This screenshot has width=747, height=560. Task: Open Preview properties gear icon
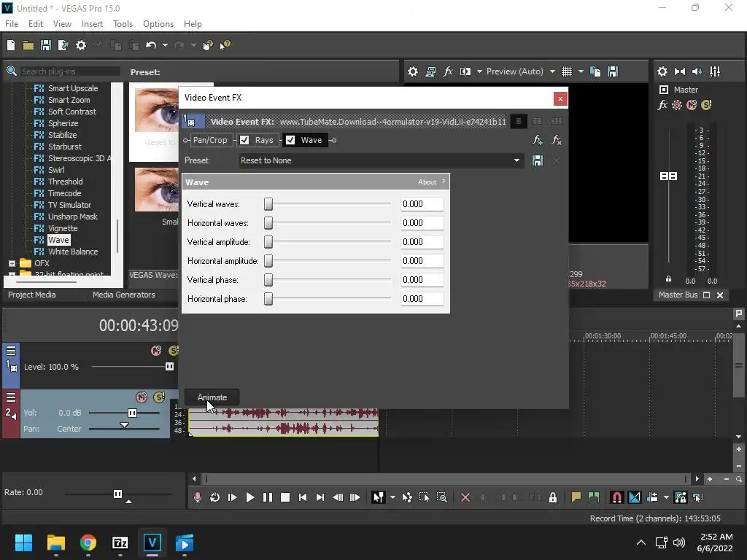pyautogui.click(x=413, y=71)
